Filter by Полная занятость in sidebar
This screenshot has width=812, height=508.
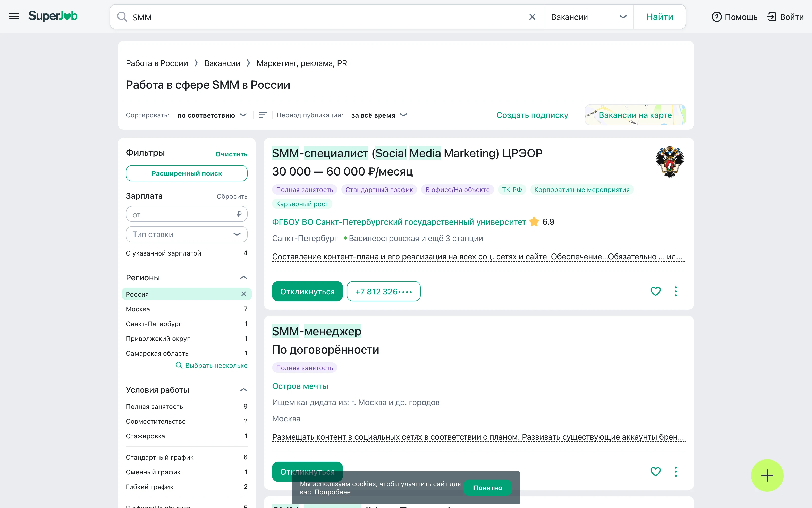pyautogui.click(x=187, y=407)
